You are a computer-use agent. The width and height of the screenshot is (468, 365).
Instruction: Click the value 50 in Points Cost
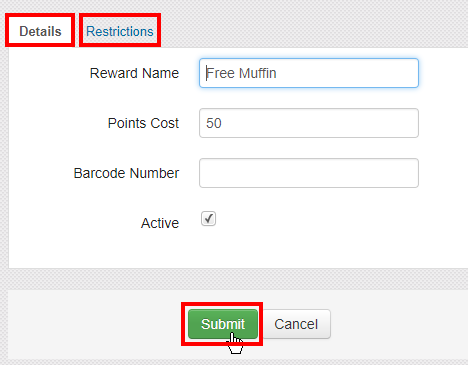214,123
